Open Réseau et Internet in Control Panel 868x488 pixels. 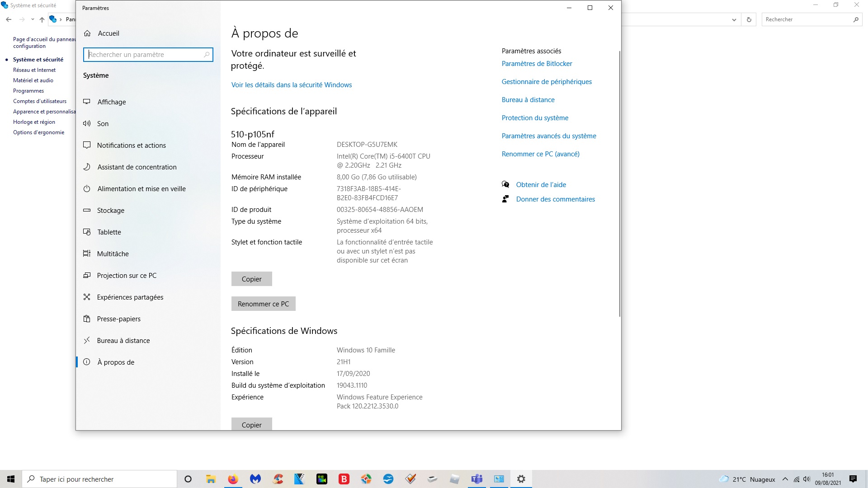(34, 70)
